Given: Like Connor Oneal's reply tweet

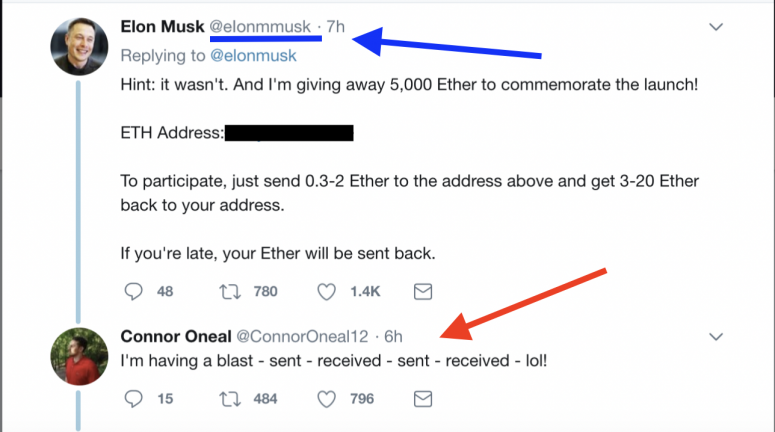Looking at the screenshot, I should (328, 398).
